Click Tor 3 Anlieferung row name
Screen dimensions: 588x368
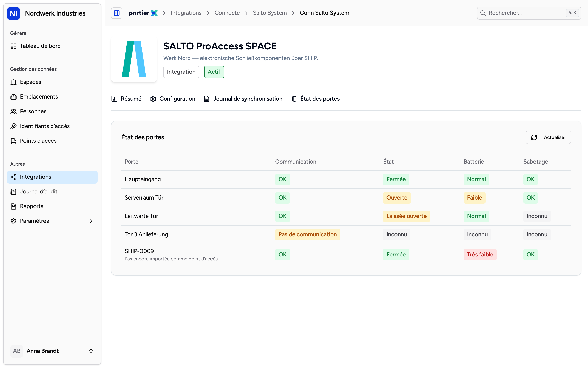coord(146,235)
